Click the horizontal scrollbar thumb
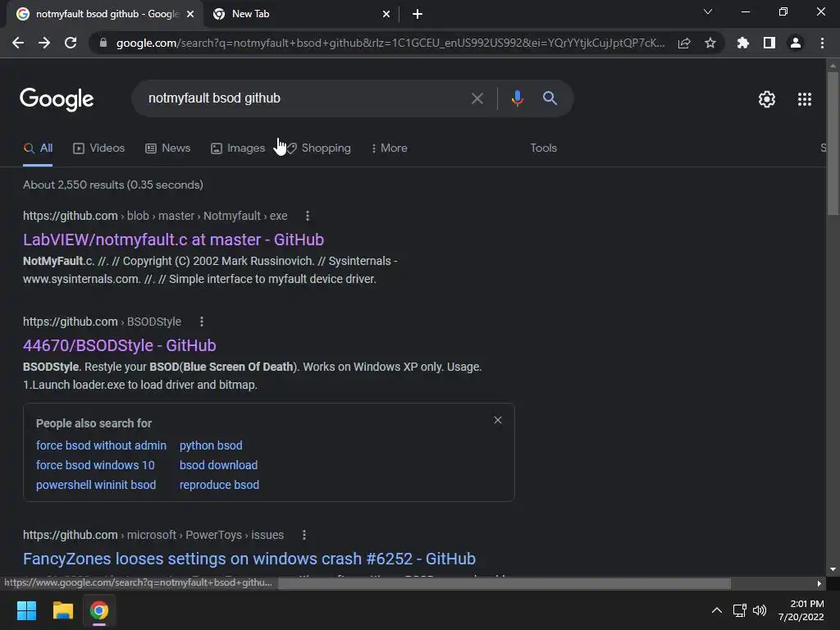This screenshot has width=840, height=630. 504,583
